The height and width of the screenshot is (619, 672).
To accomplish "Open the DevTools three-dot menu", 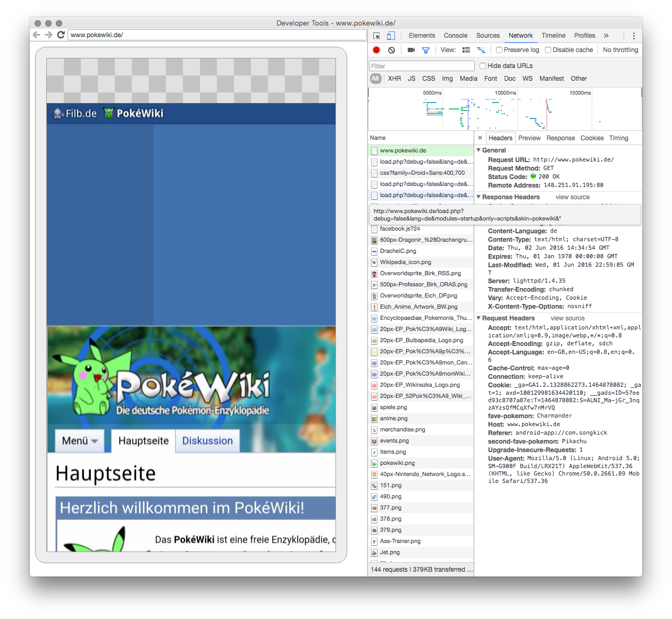I will (634, 36).
